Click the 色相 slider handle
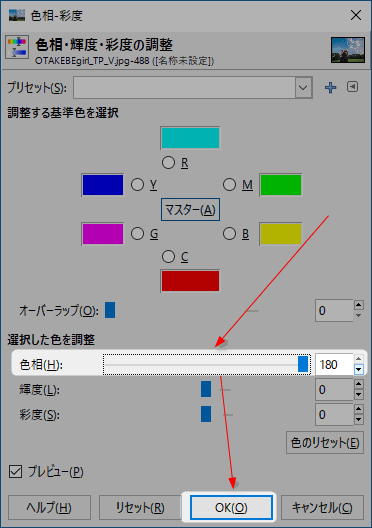This screenshot has width=372, height=528. 303,364
